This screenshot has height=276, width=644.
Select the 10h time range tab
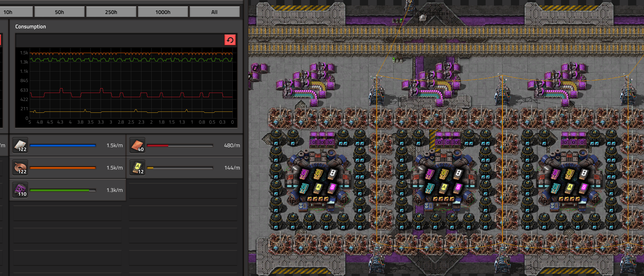[16, 12]
